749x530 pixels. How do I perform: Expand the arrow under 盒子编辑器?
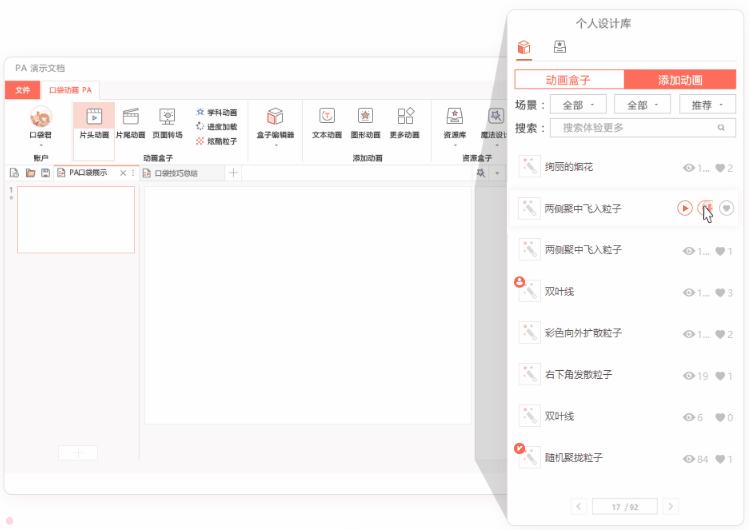click(276, 145)
